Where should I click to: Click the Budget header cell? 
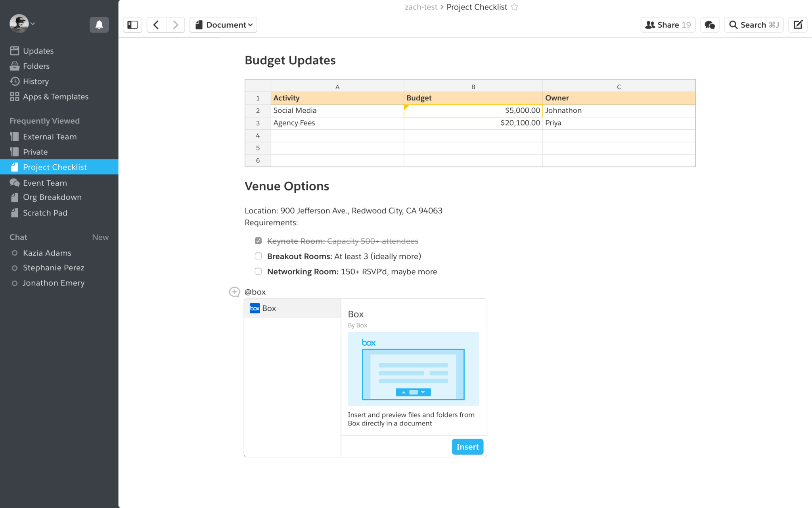(473, 98)
